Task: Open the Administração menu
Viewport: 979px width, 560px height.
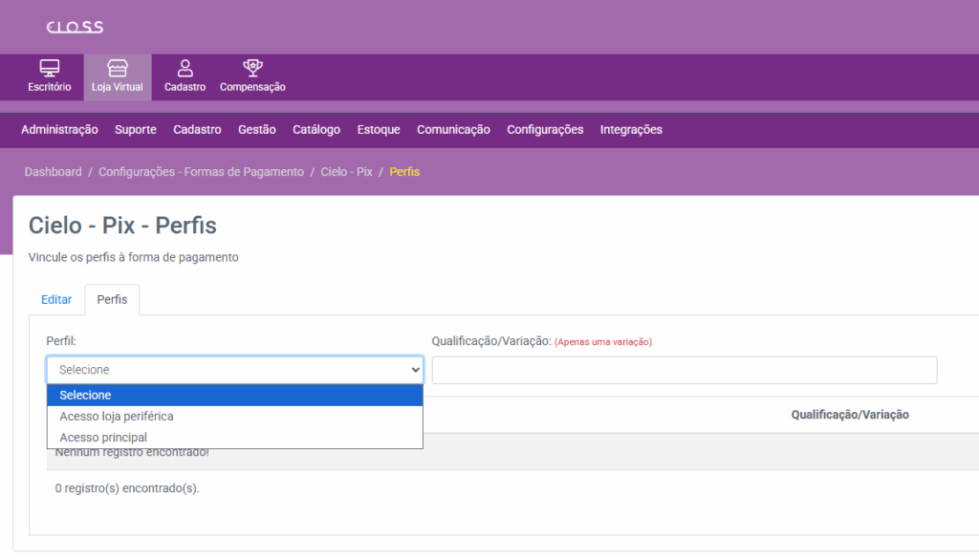Action: click(x=59, y=130)
